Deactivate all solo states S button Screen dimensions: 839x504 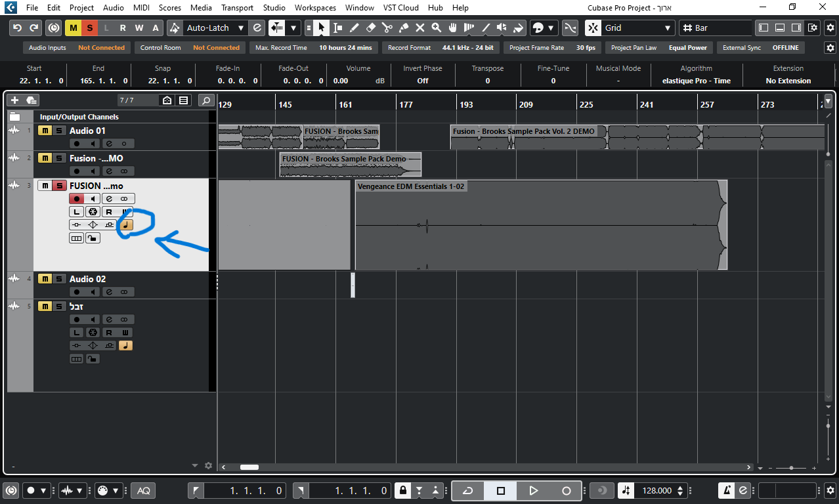point(89,28)
